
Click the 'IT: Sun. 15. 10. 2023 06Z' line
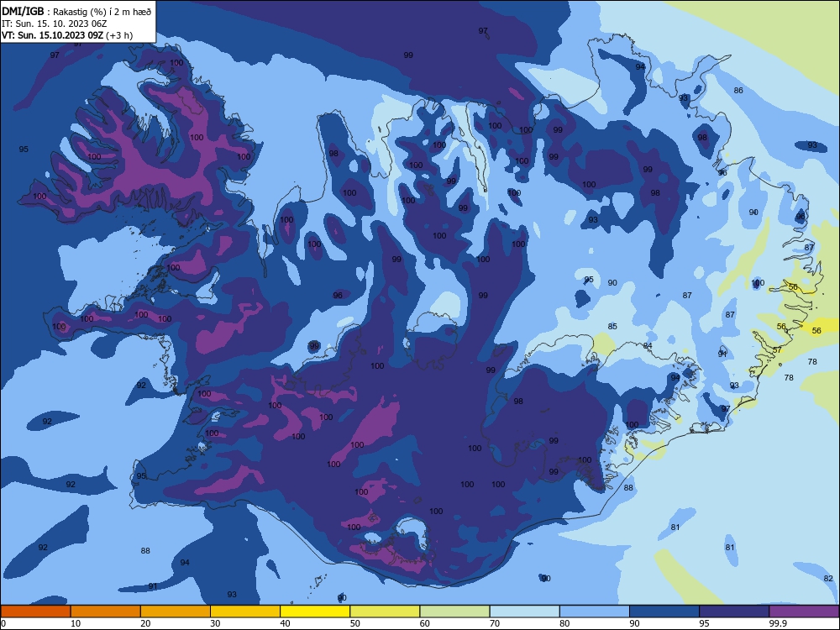pos(54,24)
